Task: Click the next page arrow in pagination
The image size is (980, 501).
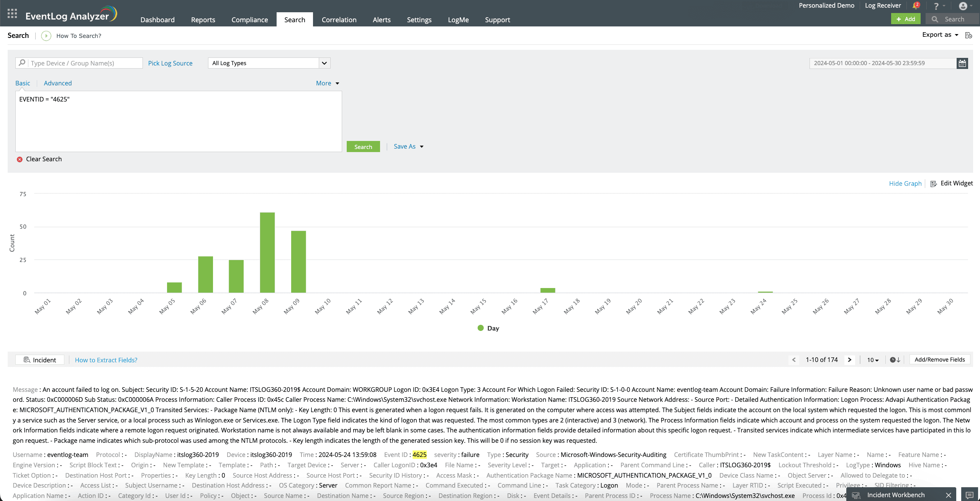Action: click(x=848, y=359)
